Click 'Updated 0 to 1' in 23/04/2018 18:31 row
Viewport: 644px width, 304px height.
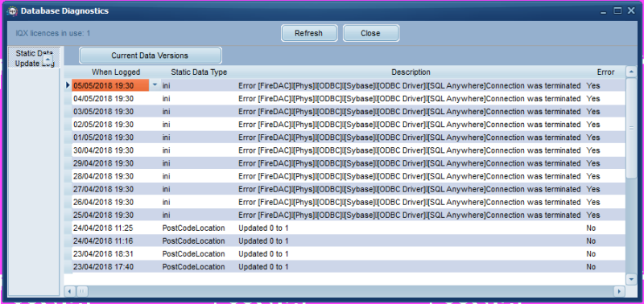coord(263,254)
